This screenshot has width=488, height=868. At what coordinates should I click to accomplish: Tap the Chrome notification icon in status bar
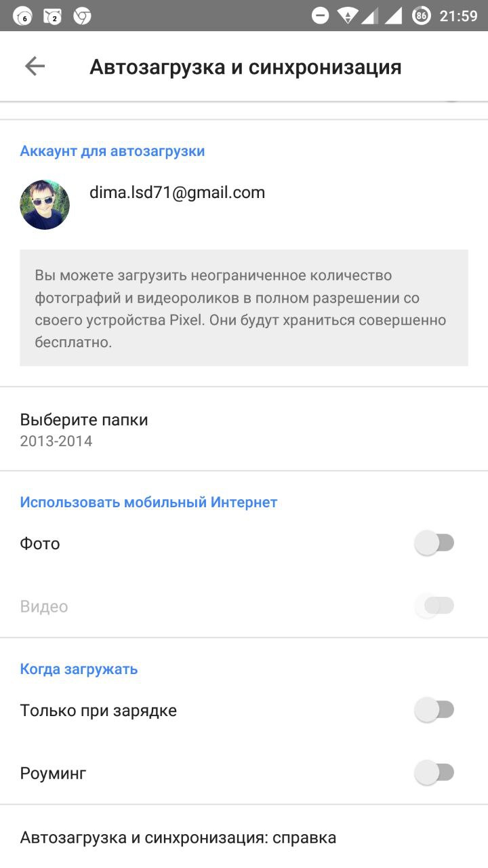pos(82,16)
